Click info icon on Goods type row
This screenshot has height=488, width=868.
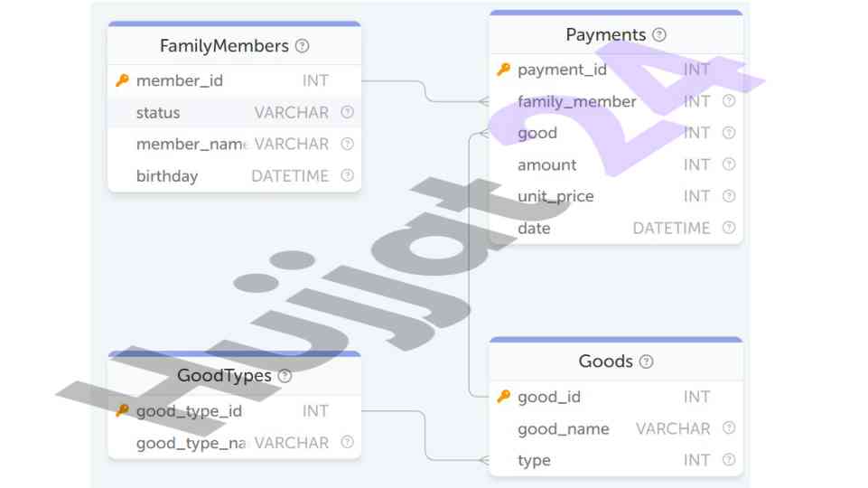click(x=729, y=460)
